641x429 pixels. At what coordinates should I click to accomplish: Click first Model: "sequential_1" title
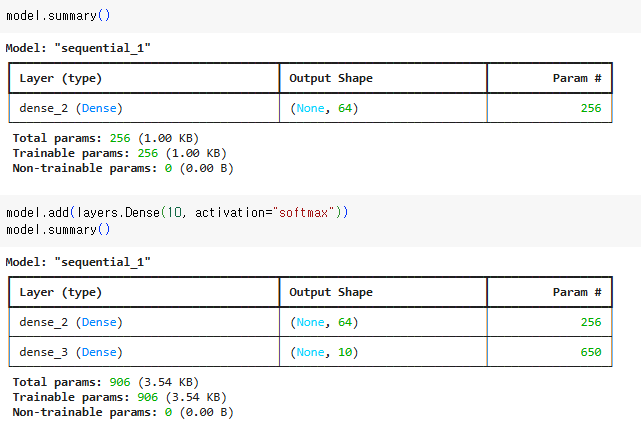coord(78,48)
